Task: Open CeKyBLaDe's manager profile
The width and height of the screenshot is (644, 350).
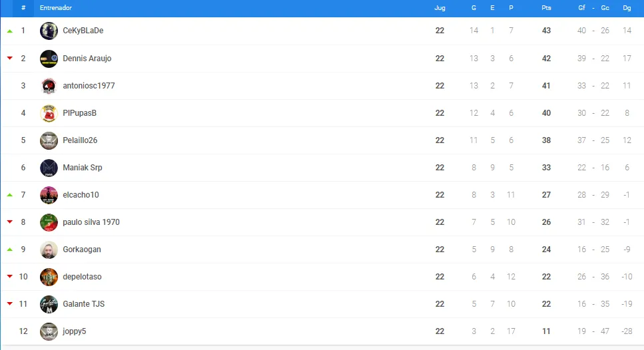Action: 83,31
